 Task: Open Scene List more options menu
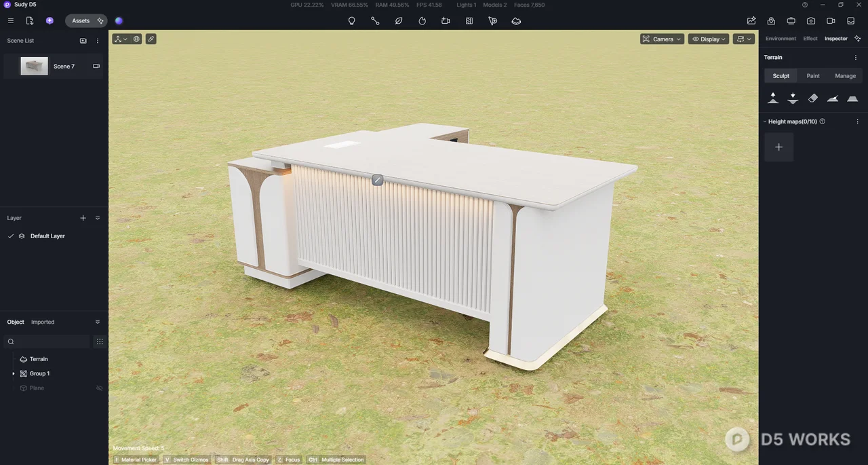coord(98,41)
